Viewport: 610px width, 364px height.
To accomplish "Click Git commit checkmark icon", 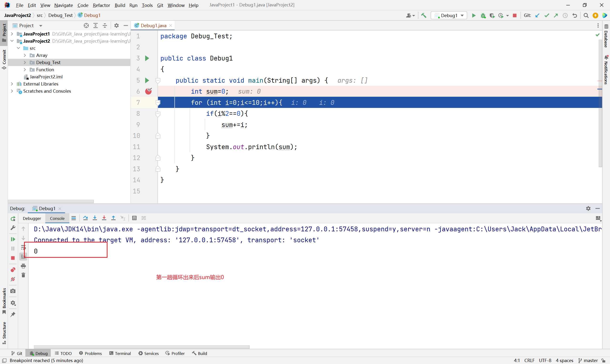I will pyautogui.click(x=546, y=15).
